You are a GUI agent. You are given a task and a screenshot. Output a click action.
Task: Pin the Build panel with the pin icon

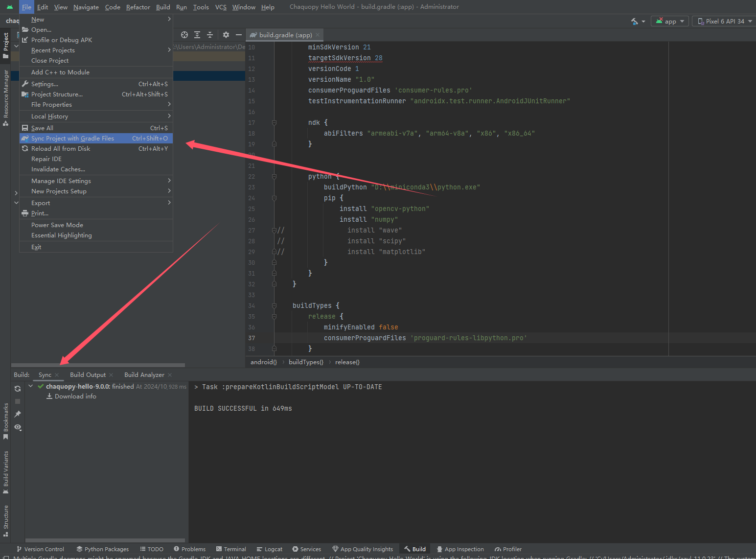click(17, 414)
